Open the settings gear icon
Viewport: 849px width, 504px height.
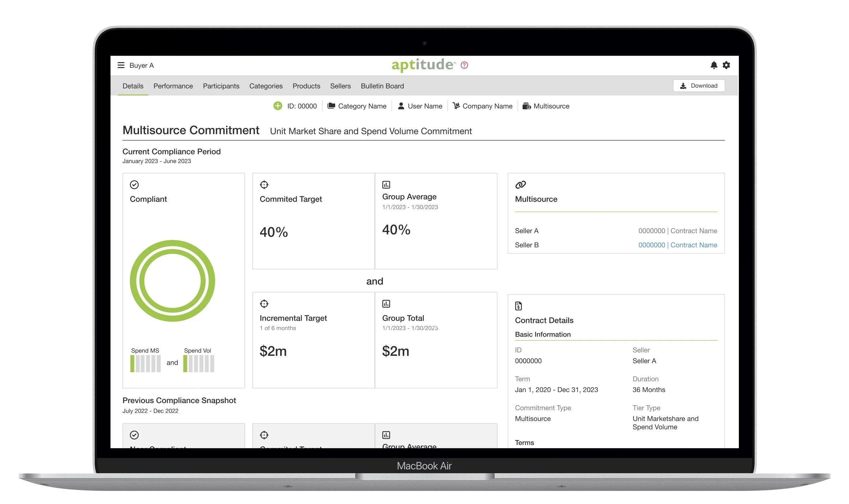click(x=726, y=65)
